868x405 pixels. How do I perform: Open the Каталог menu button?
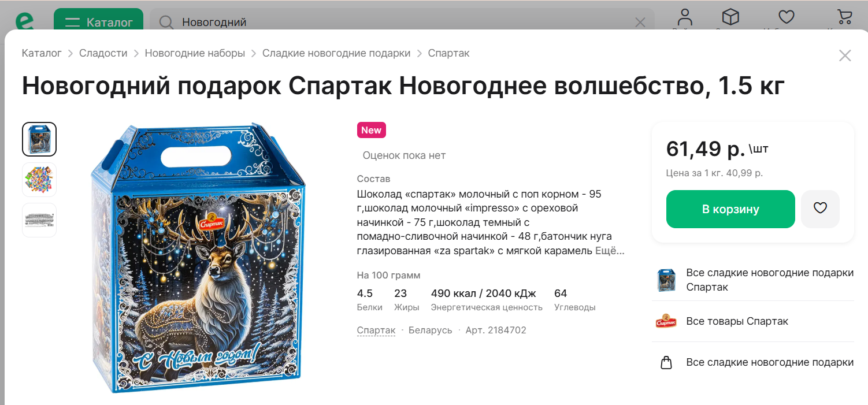click(x=98, y=22)
